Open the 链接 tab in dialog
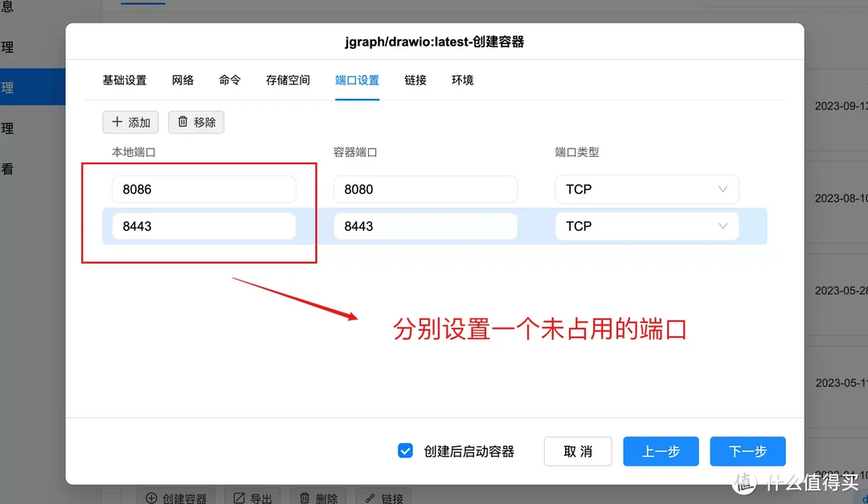This screenshot has width=868, height=504. pyautogui.click(x=416, y=80)
